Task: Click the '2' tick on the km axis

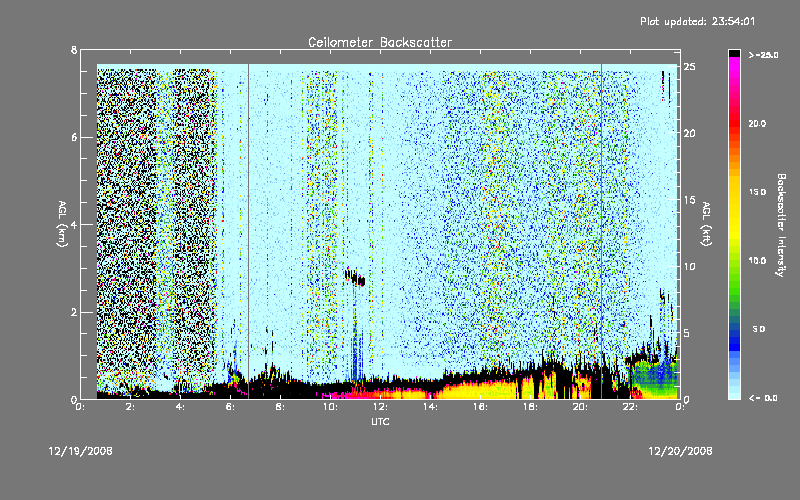Action: (x=74, y=312)
